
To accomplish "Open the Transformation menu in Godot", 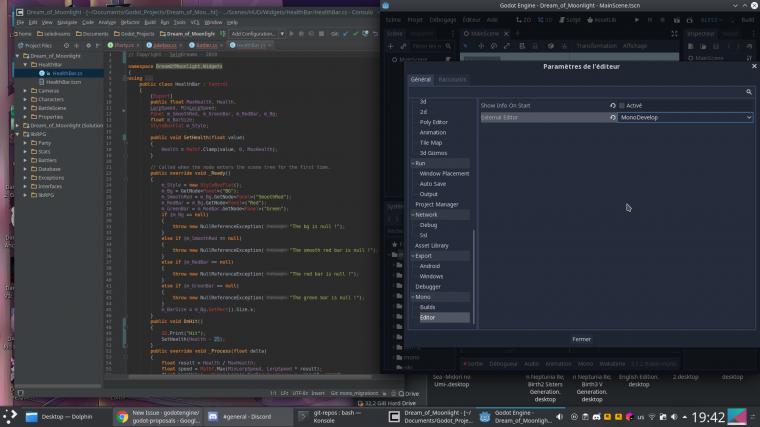I will tap(596, 46).
